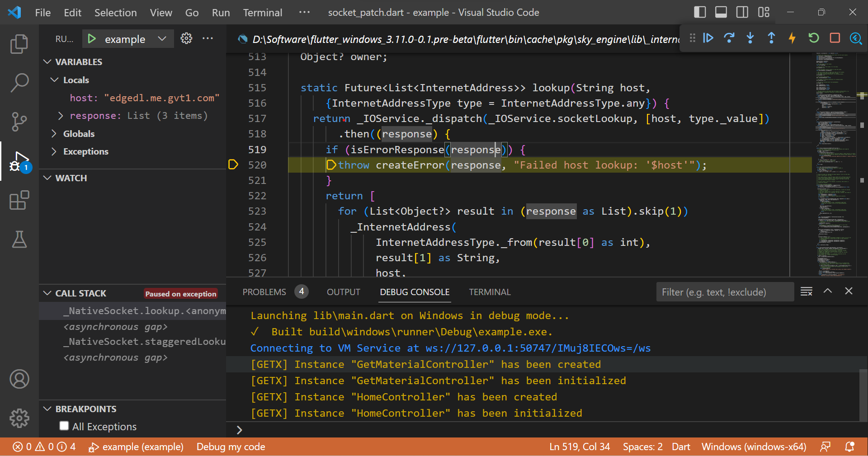
Task: Toggle the panel layout icon in the title bar
Action: coord(721,12)
